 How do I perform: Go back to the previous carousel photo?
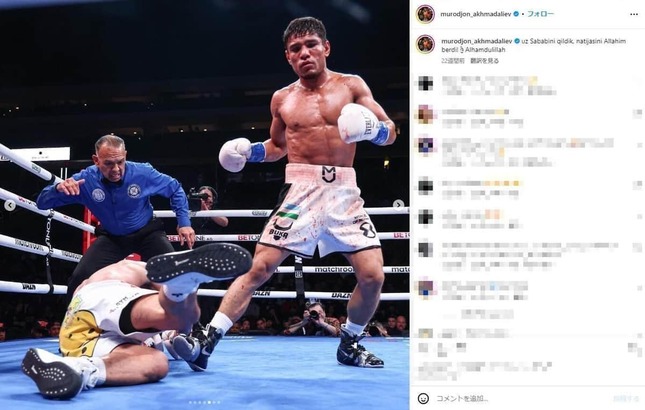tap(10, 205)
